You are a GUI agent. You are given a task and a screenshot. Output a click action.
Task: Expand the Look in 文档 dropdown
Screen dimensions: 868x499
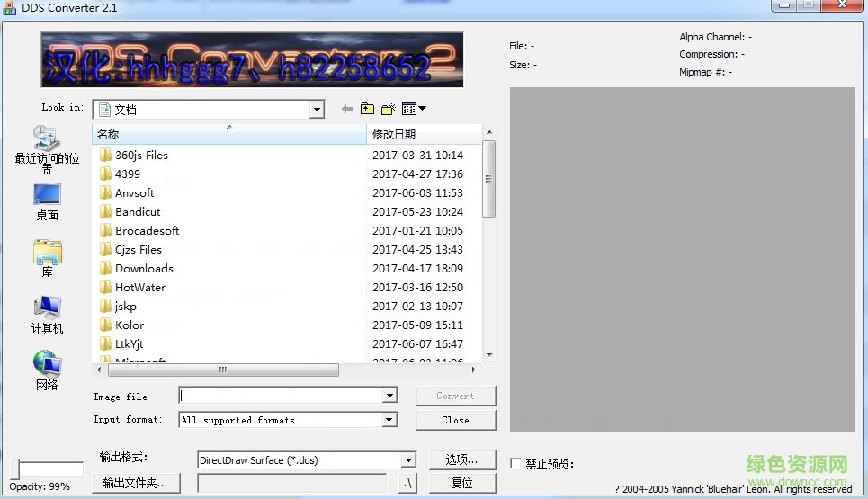tap(317, 110)
